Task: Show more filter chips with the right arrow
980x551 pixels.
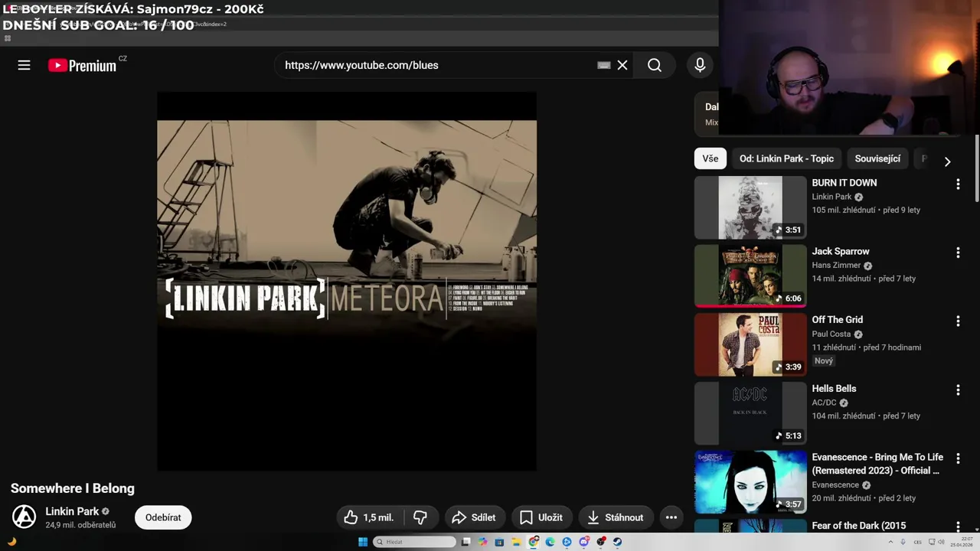Action: point(947,161)
